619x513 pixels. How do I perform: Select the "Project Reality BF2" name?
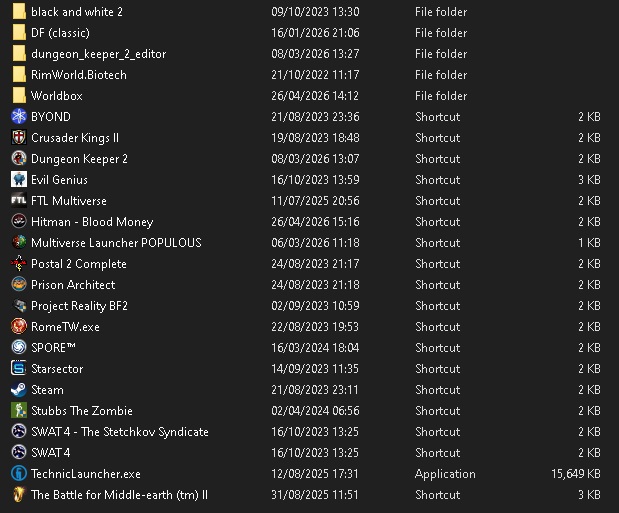(79, 306)
